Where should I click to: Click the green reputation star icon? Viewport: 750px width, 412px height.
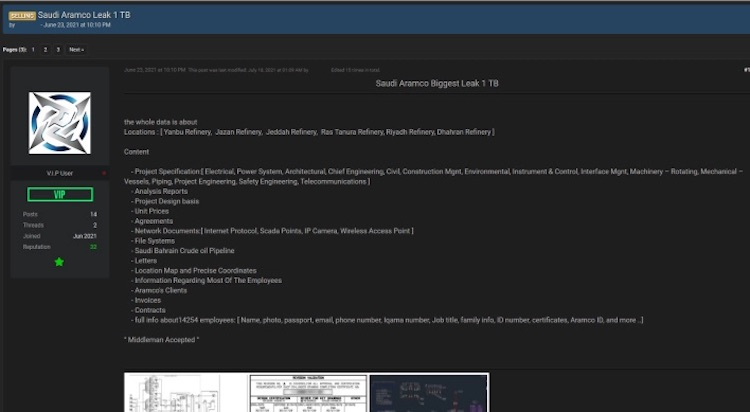coord(59,262)
